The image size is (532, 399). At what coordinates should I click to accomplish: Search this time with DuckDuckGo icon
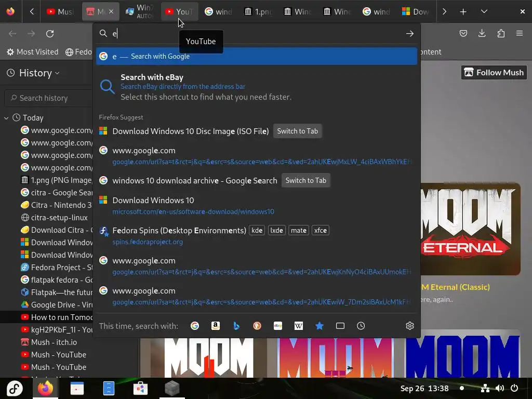click(257, 326)
